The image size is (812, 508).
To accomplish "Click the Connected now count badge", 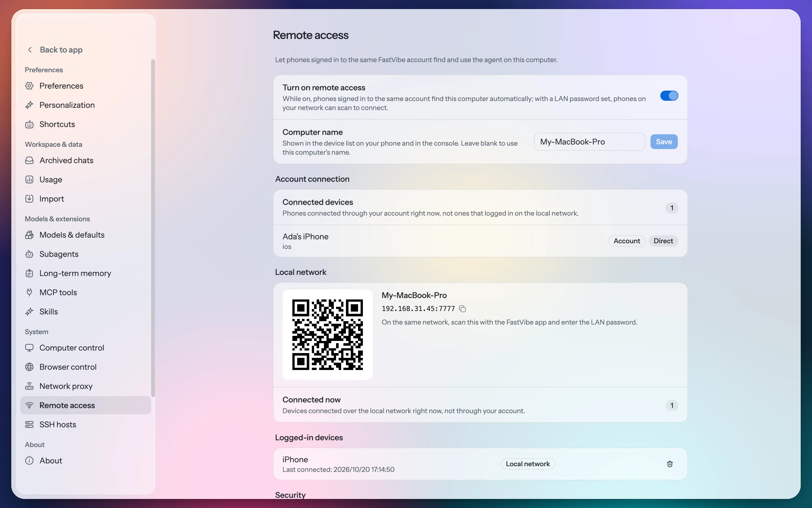I will point(672,406).
